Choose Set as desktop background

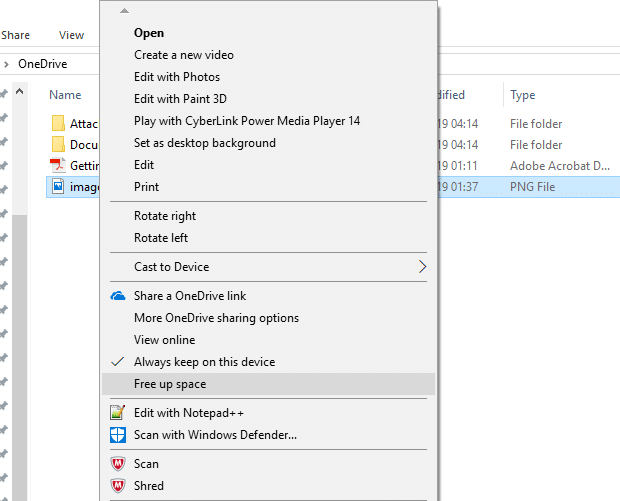(204, 143)
